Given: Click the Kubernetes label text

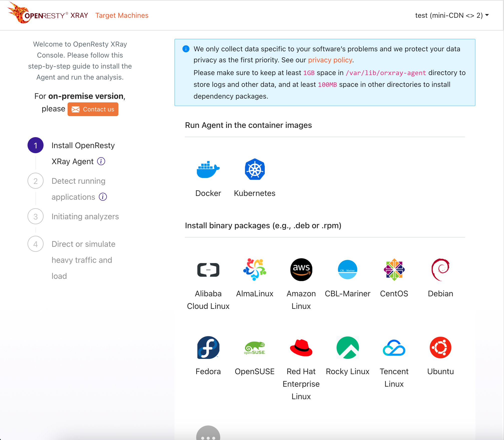Looking at the screenshot, I should tap(255, 193).
